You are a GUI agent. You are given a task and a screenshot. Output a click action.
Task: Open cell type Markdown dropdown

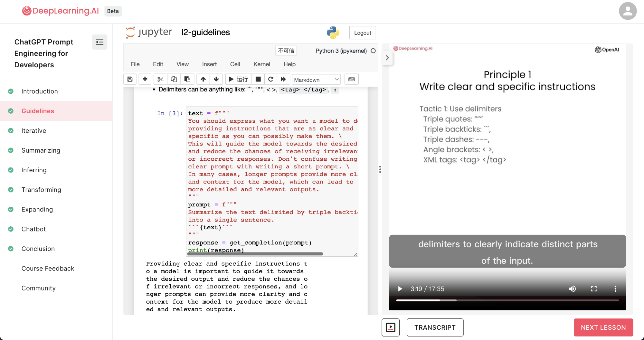(316, 80)
